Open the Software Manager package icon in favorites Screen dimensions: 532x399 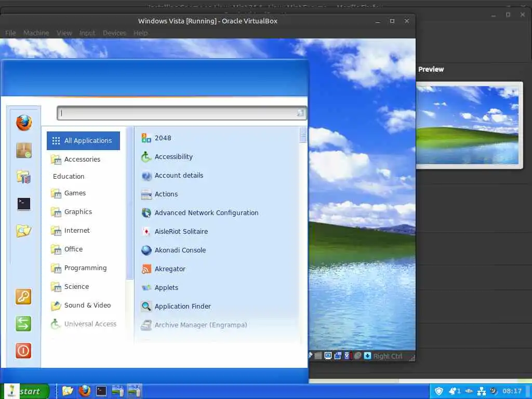click(x=24, y=150)
